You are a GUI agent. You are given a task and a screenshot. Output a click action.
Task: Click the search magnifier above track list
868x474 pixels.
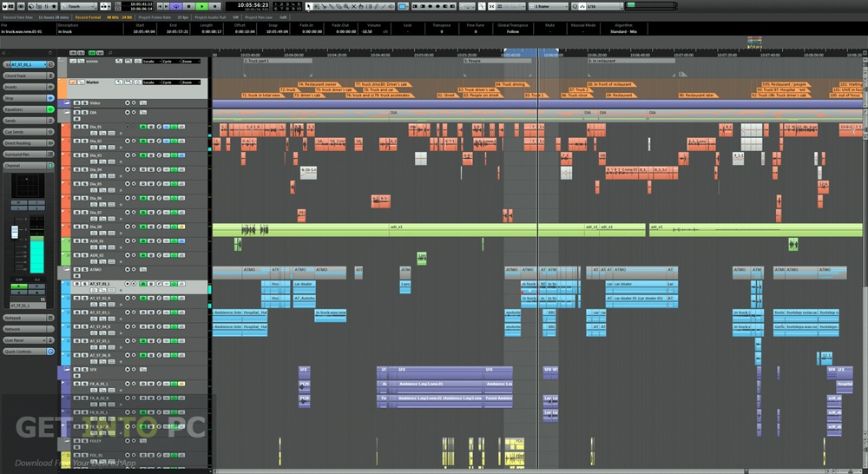[110, 53]
